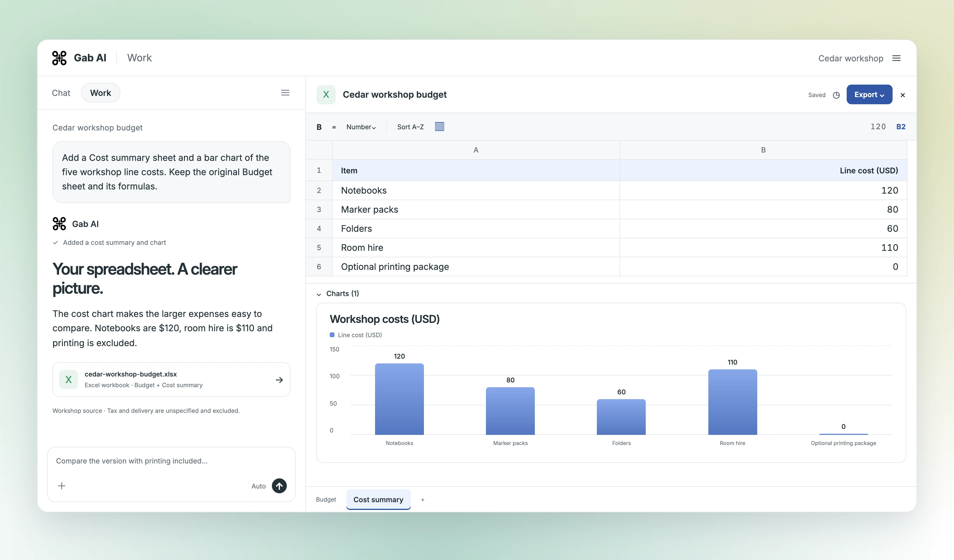Click the alignment icon in sheet toolbar

pos(334,127)
